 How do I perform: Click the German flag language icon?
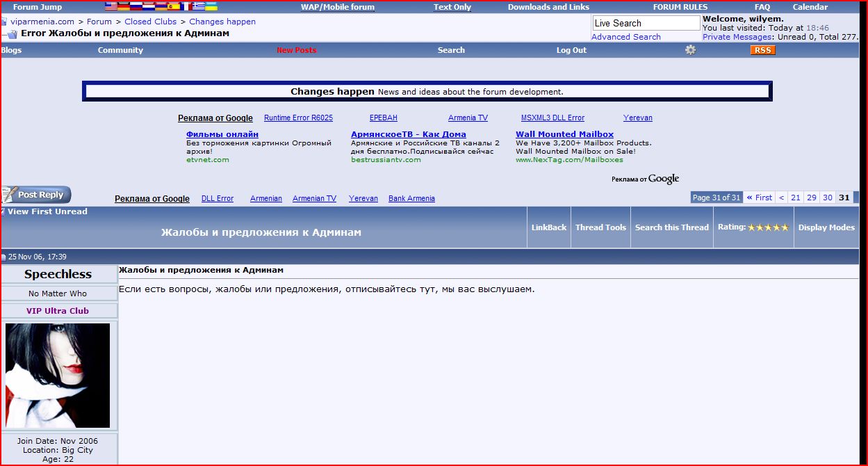click(x=123, y=7)
